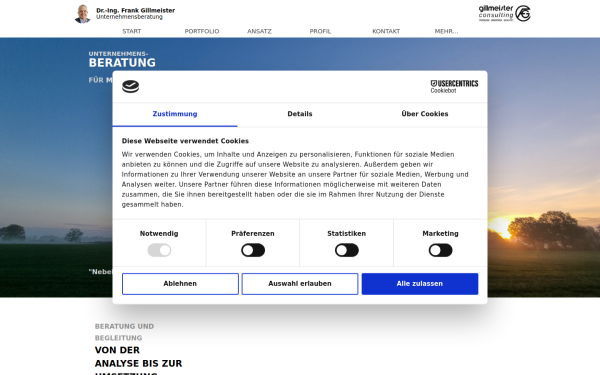Click the 'BERATUNG UND BEGLEITUNG' subheading

(124, 332)
